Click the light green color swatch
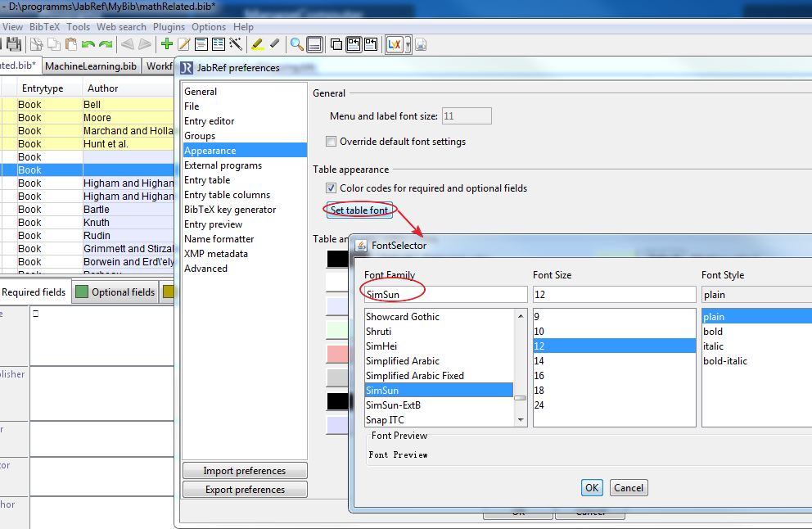 337,330
